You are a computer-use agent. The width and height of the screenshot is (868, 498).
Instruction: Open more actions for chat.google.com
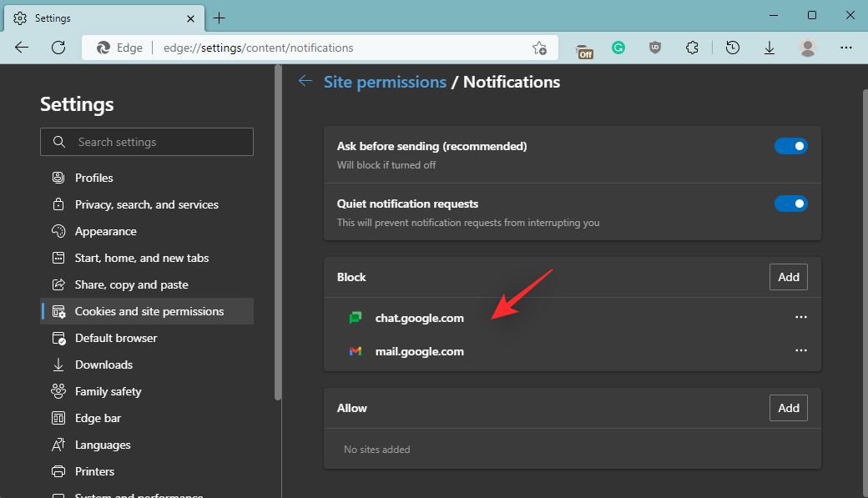pyautogui.click(x=801, y=318)
